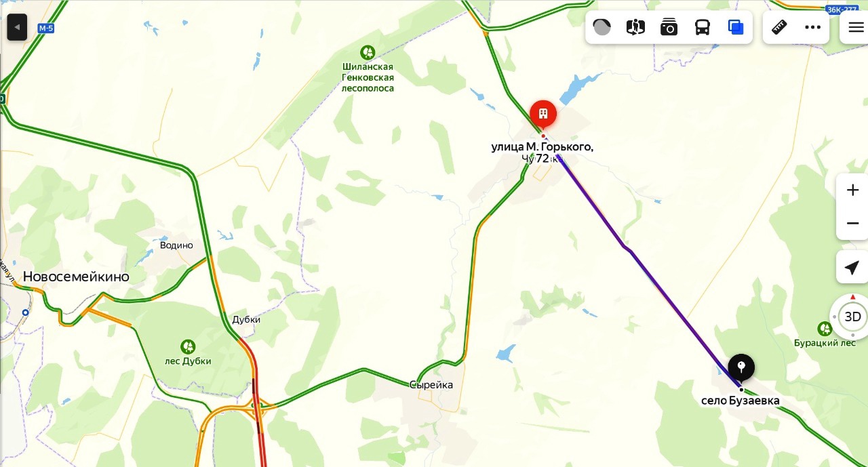Click the red building marker pin
The height and width of the screenshot is (467, 868).
pos(543,115)
